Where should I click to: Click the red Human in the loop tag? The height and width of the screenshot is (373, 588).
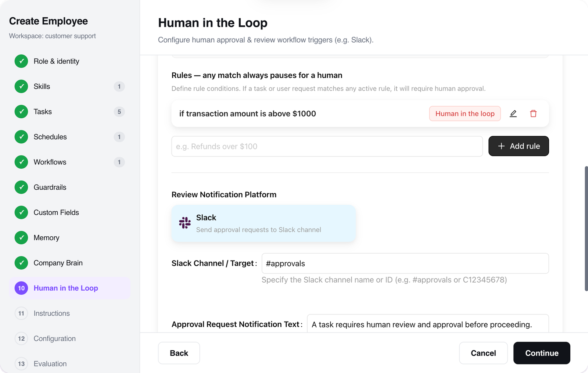[x=465, y=114]
